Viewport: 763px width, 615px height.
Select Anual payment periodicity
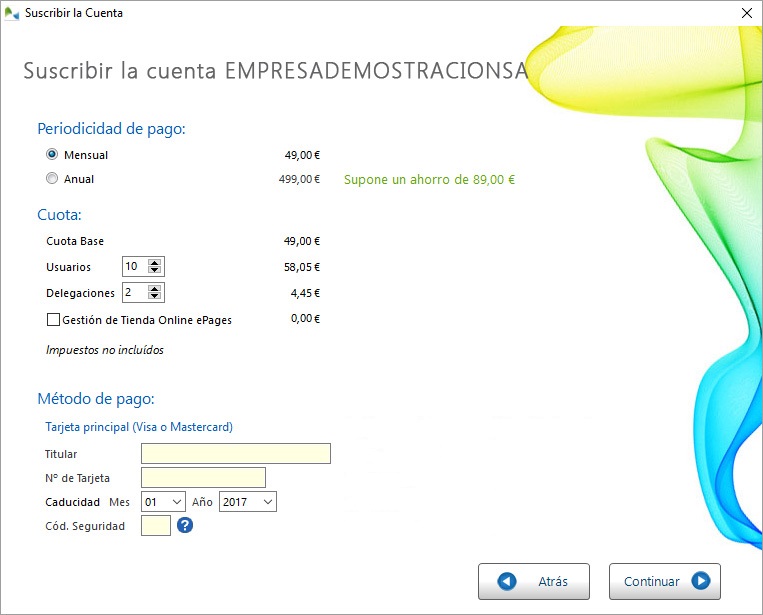click(52, 179)
